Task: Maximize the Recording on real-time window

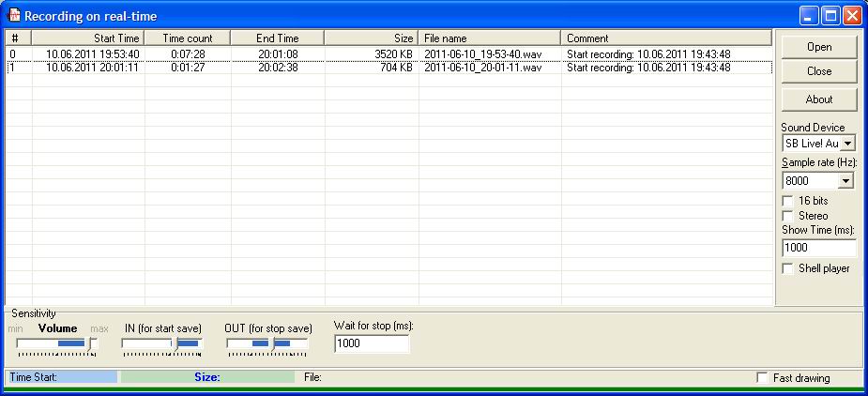Action: pyautogui.click(x=830, y=16)
